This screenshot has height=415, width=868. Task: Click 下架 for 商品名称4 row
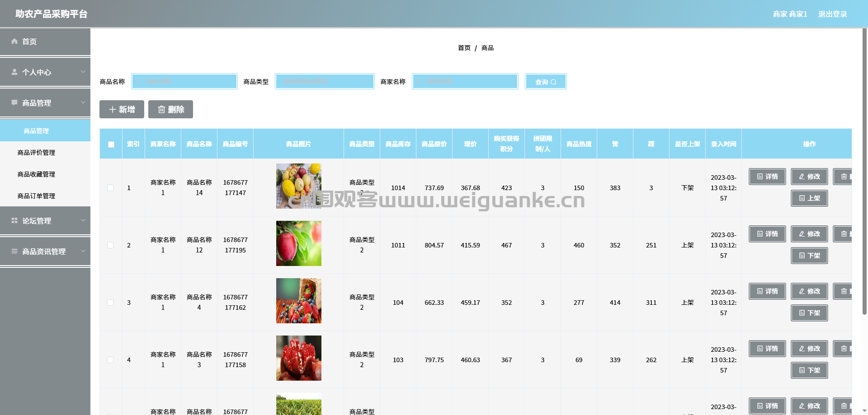click(x=809, y=313)
